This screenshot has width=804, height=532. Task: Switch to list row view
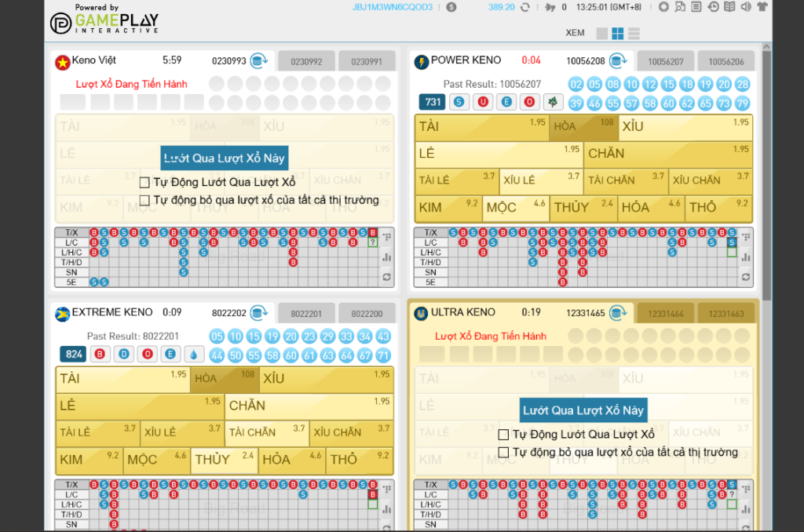tap(634, 34)
